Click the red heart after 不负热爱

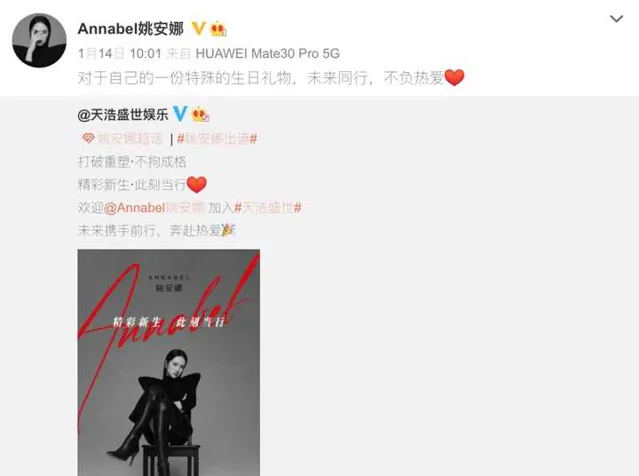[454, 77]
